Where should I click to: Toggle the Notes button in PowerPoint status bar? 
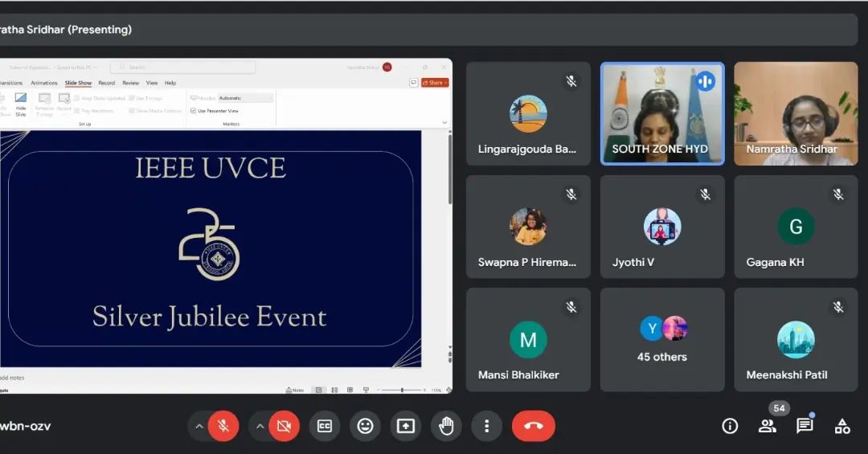[x=294, y=390]
